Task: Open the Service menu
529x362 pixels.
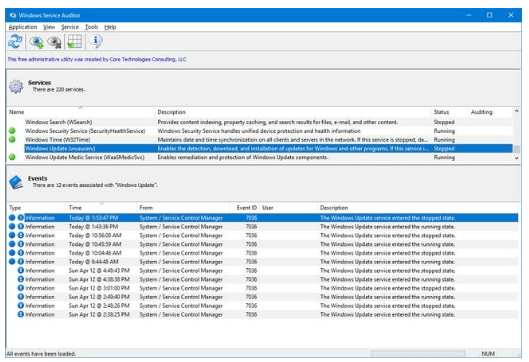Action: tap(70, 27)
